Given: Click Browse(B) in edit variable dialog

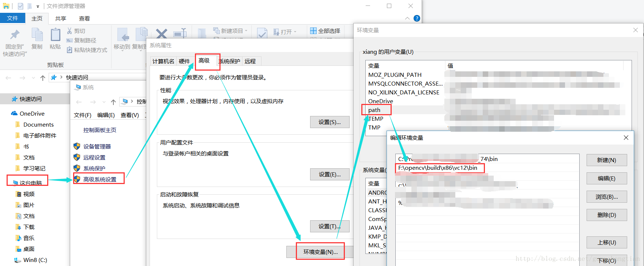Looking at the screenshot, I should click(x=607, y=197).
